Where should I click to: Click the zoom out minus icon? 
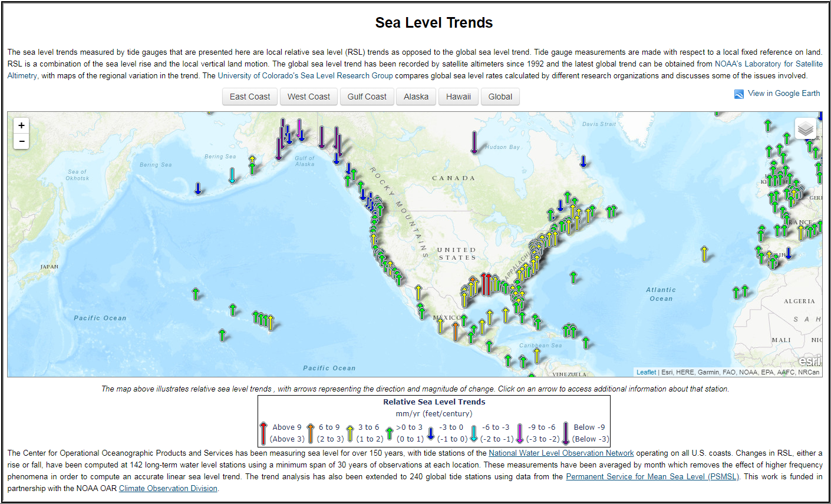pos(21,141)
